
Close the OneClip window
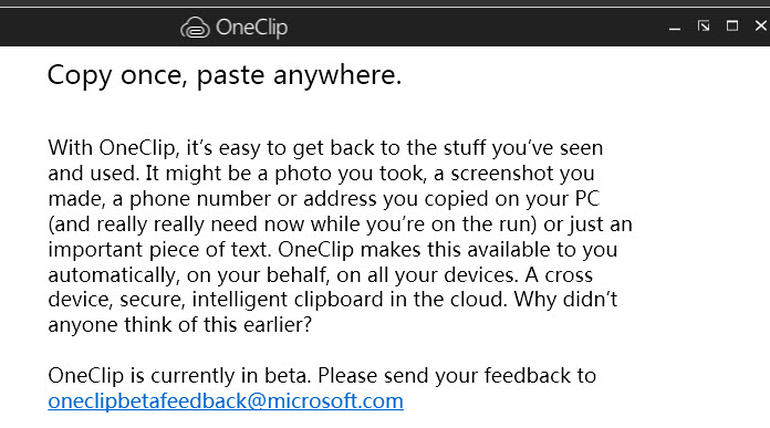click(760, 26)
